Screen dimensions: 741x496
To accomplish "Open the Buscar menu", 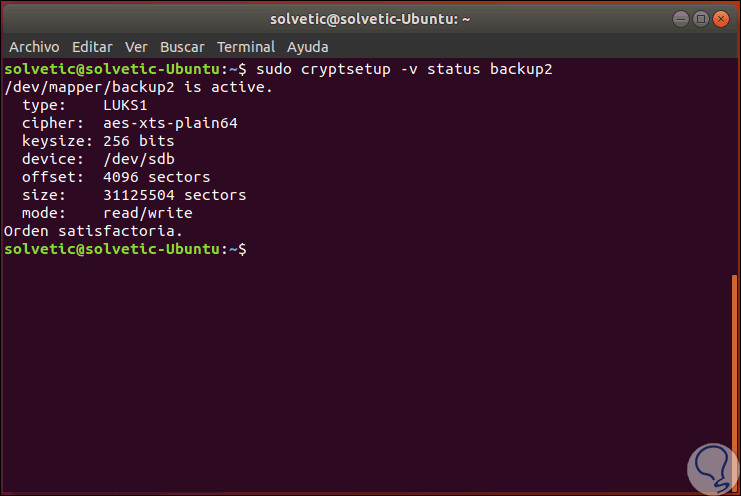I will click(182, 47).
